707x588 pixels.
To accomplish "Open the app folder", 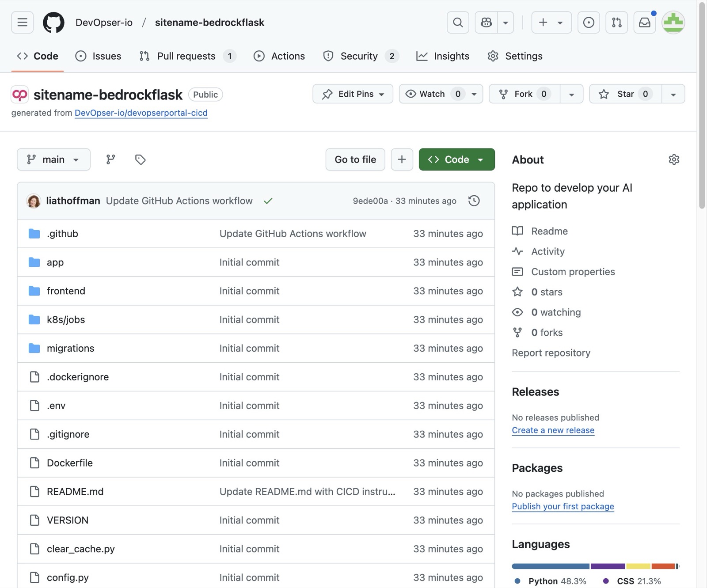I will point(55,262).
